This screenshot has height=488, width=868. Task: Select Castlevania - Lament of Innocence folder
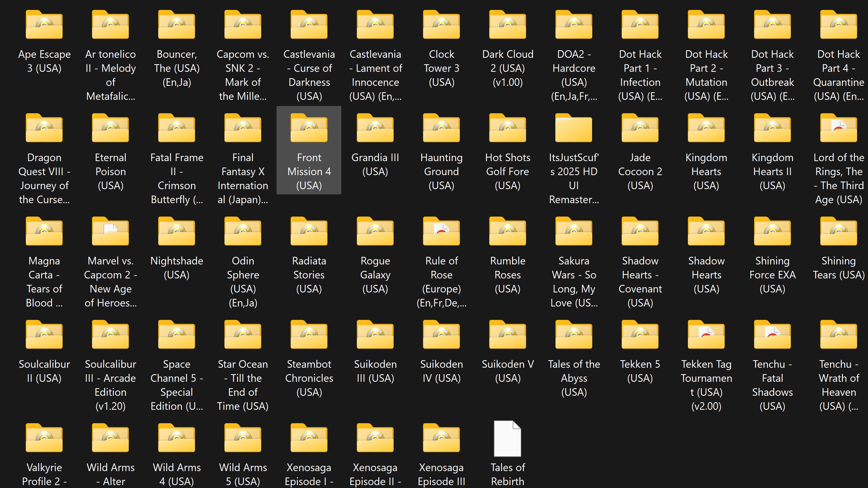[x=375, y=24]
